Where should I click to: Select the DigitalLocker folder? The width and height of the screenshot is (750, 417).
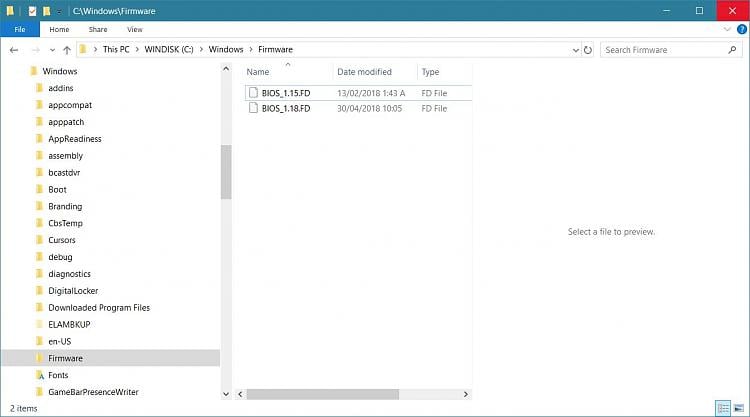click(73, 291)
